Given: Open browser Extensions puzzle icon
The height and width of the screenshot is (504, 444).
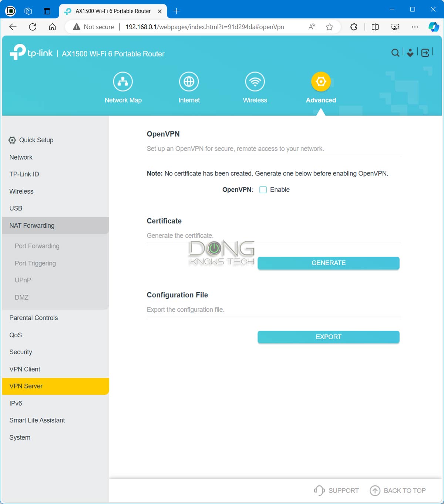Looking at the screenshot, I should tap(354, 27).
